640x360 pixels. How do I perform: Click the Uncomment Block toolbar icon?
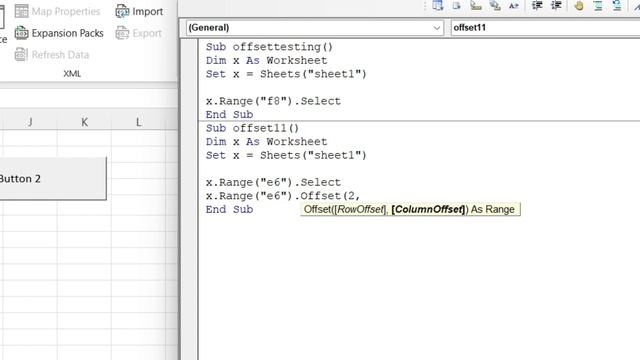(617, 5)
